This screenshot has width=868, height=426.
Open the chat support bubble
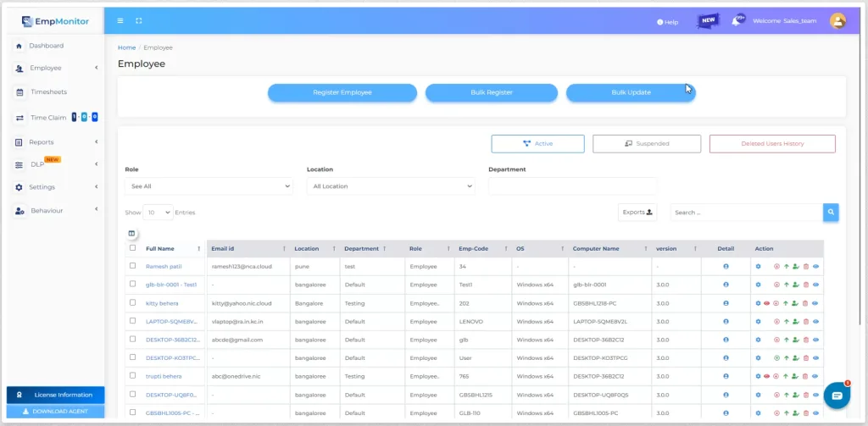pos(836,396)
